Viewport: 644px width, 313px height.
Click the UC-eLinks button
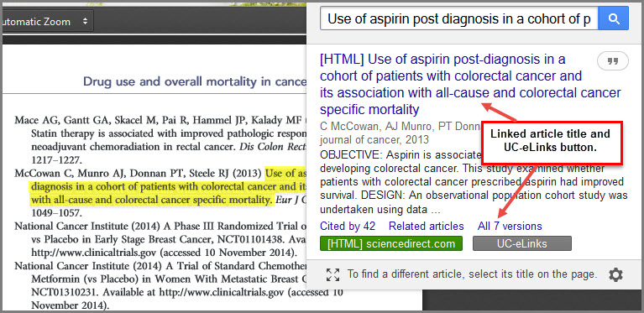click(522, 243)
